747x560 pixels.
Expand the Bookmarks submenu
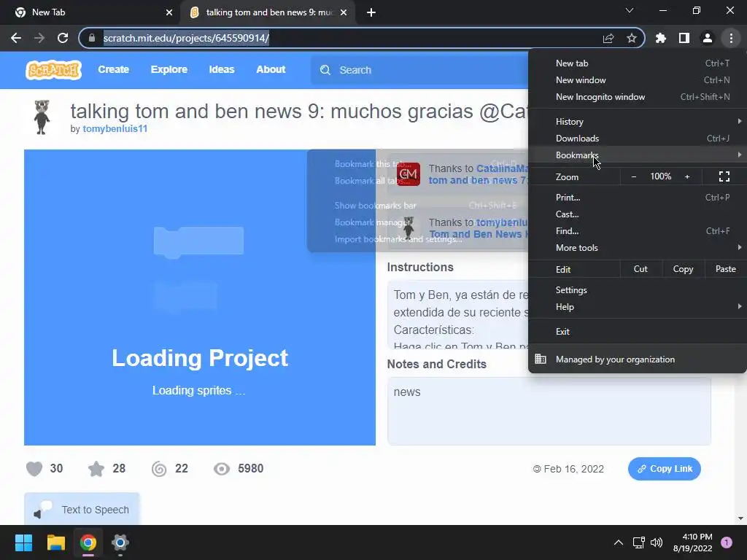click(638, 155)
